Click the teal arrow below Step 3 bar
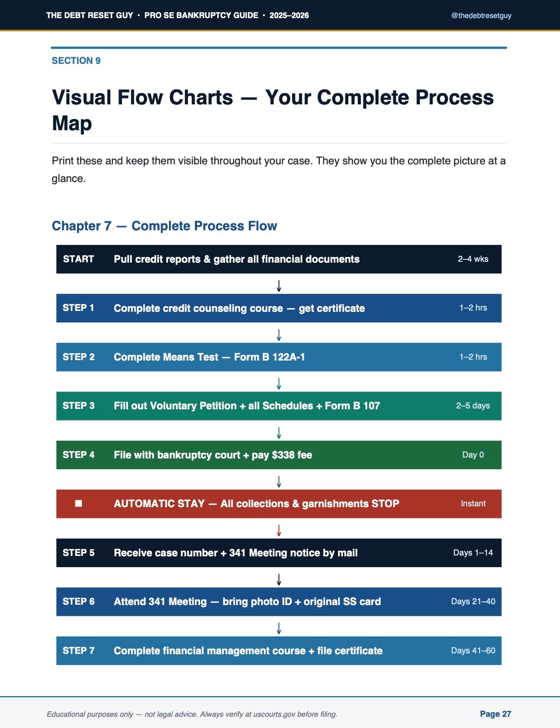The width and height of the screenshot is (560, 728). [279, 433]
